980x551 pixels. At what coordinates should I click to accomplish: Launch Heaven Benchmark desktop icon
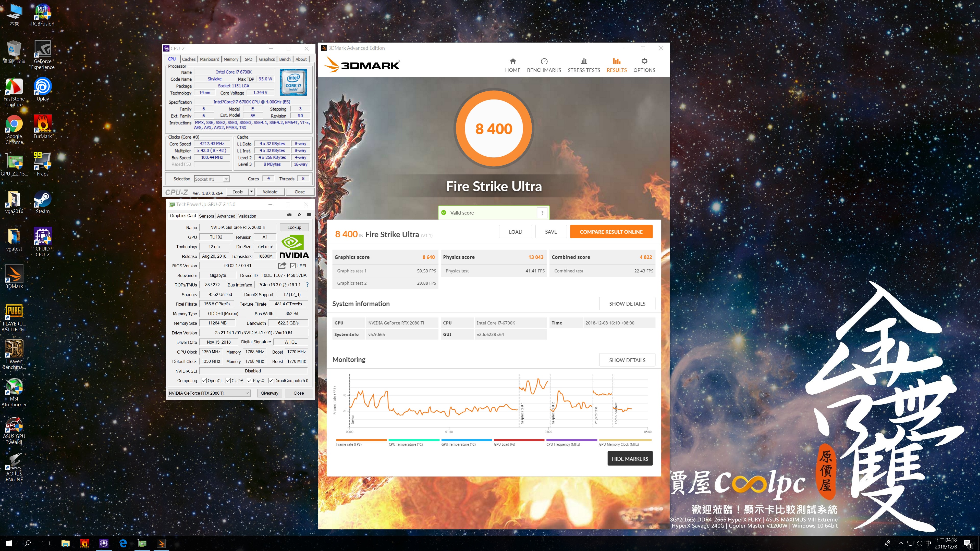[x=14, y=355]
